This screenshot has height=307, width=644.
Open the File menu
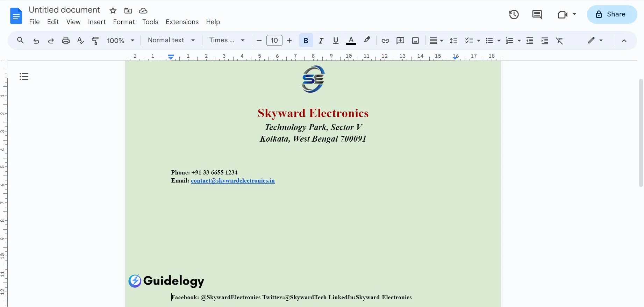coord(34,22)
